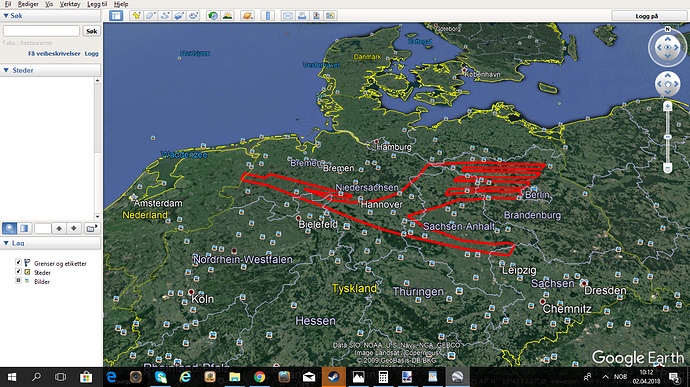The height and width of the screenshot is (387, 690).
Task: Click the Søk search button
Action: click(x=92, y=31)
